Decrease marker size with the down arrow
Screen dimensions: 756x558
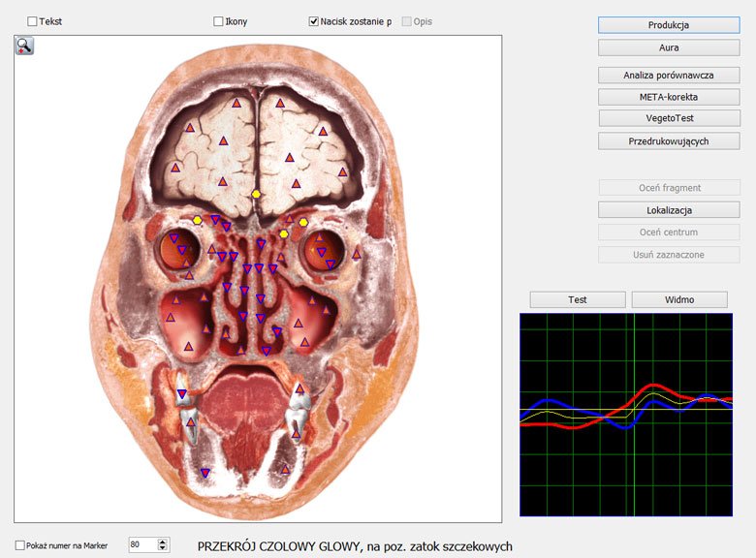point(162,549)
